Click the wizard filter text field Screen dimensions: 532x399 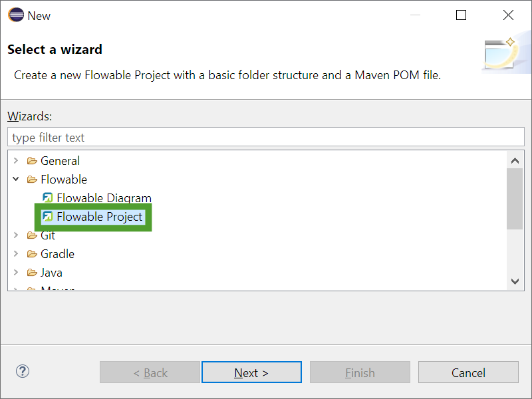266,138
